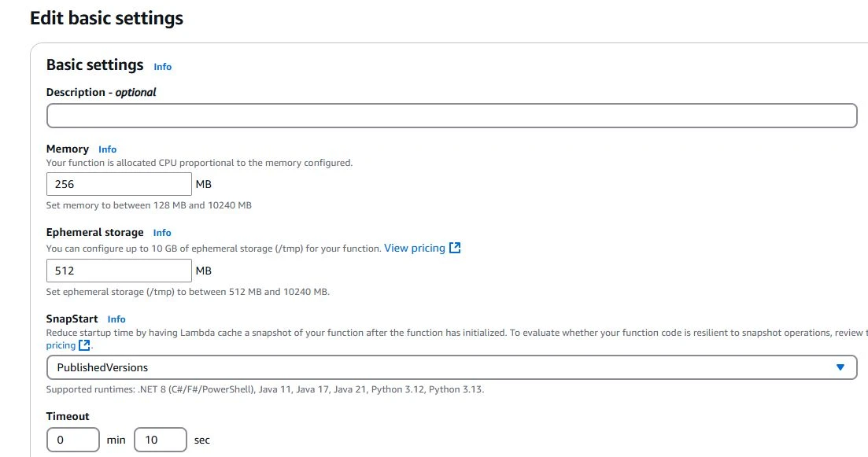Follow the View pricing link

tap(414, 248)
